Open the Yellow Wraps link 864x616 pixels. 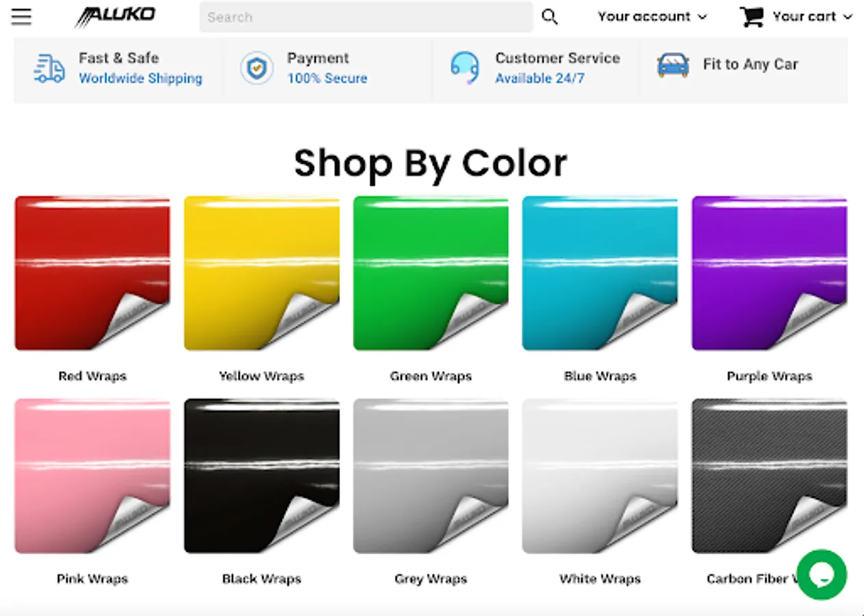[x=262, y=376]
